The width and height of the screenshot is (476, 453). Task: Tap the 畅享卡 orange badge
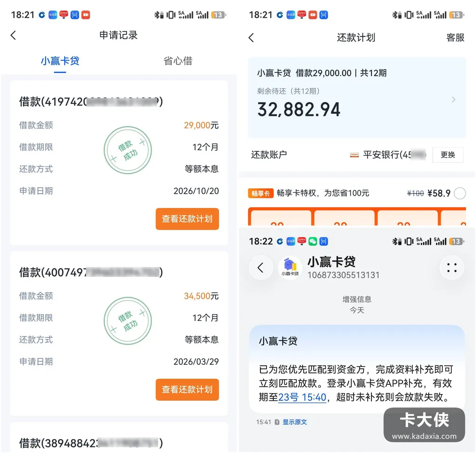pos(260,193)
